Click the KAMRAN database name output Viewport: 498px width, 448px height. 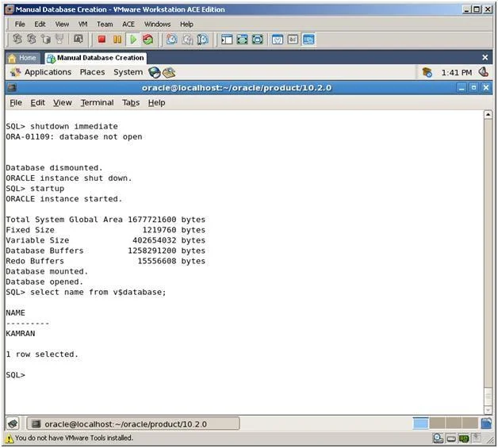(21, 333)
